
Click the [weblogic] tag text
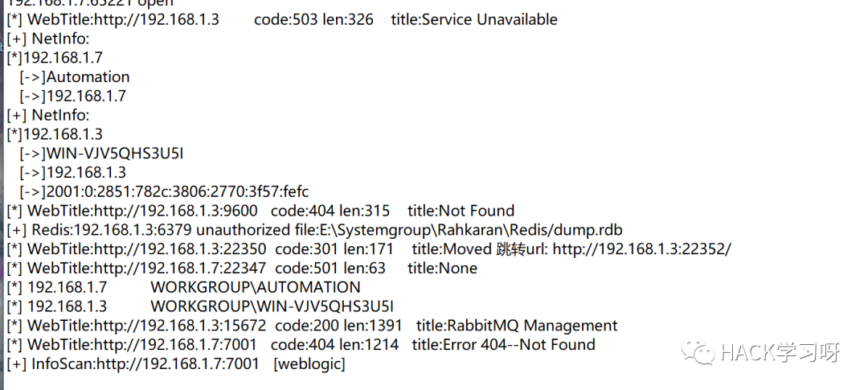click(x=309, y=364)
